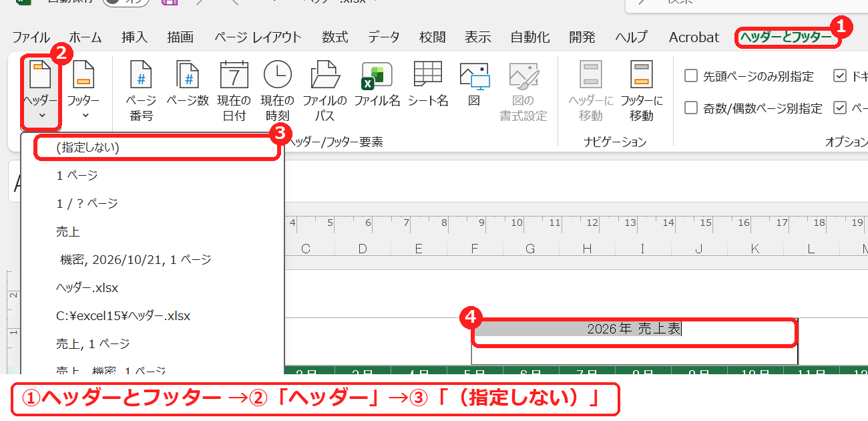Switch to the ホーム tab
Image resolution: width=868 pixels, height=421 pixels.
(85, 37)
